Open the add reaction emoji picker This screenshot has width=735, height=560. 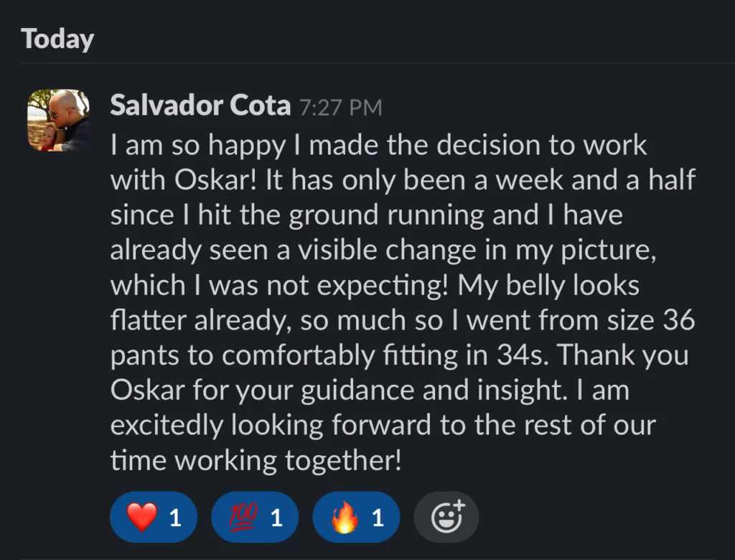(446, 517)
